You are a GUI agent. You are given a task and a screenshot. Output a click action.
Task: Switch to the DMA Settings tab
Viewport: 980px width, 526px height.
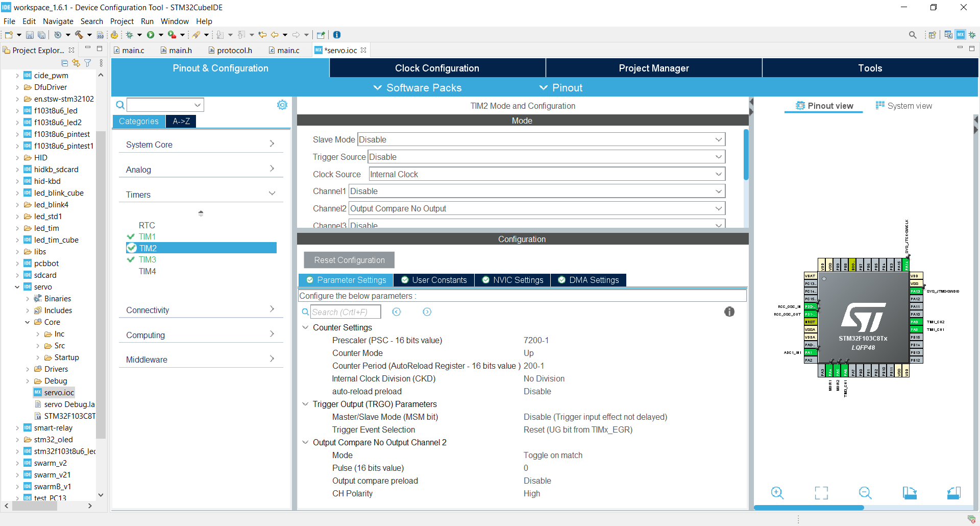589,280
